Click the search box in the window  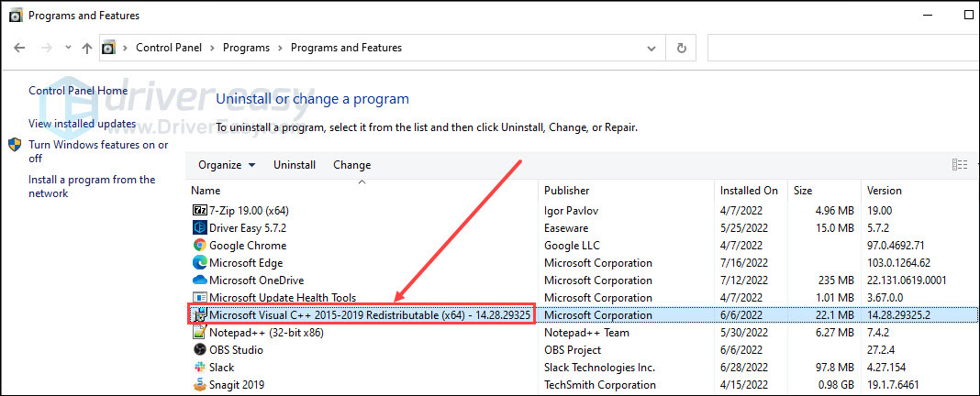tap(843, 48)
